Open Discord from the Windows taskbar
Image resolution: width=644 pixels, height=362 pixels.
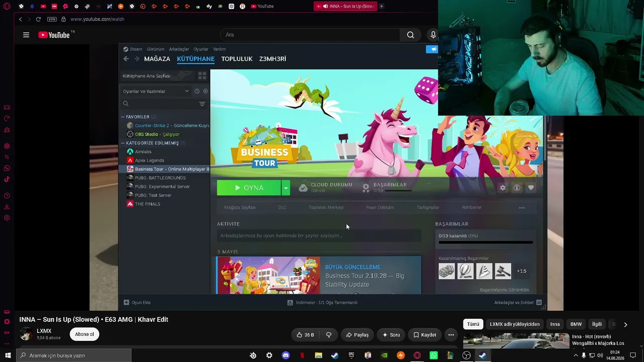click(x=286, y=355)
